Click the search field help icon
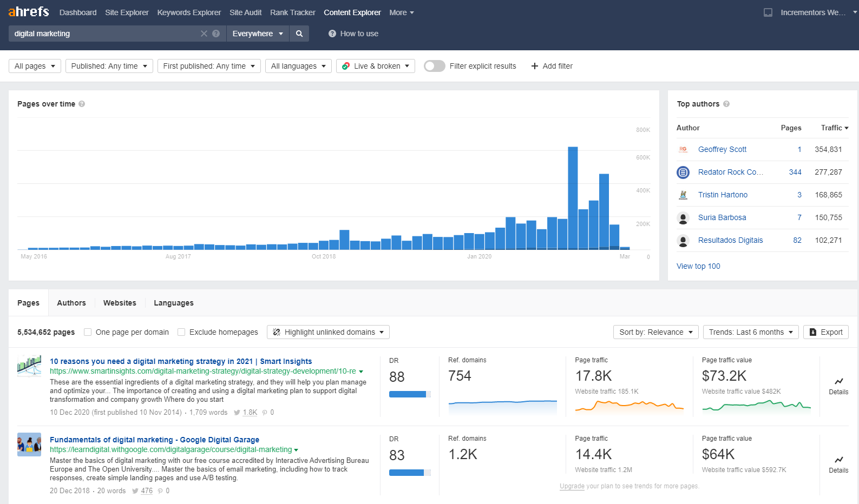This screenshot has width=859, height=504. click(216, 34)
